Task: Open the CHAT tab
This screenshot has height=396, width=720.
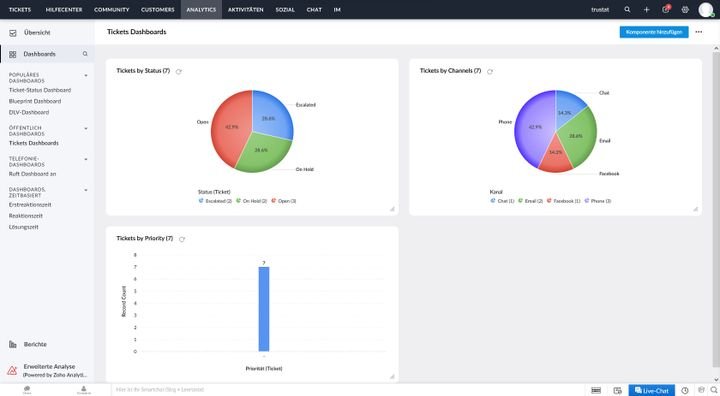Action: (314, 9)
